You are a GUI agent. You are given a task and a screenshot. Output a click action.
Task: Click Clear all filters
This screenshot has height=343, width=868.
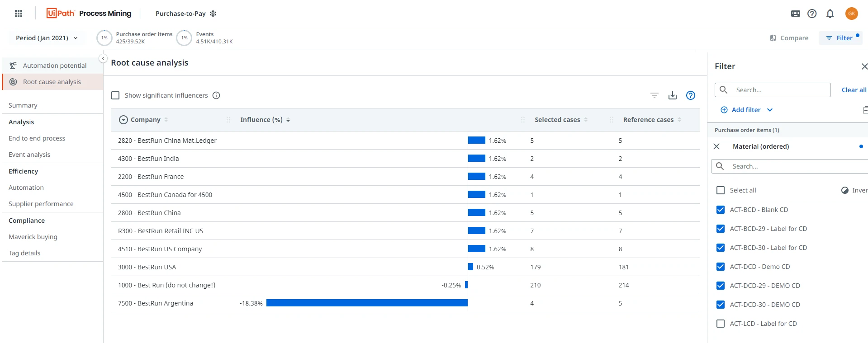tap(854, 90)
